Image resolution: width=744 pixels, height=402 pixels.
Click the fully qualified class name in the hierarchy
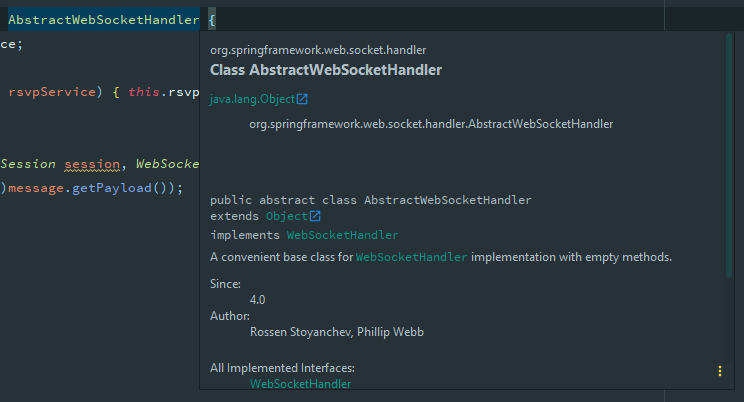pyautogui.click(x=431, y=124)
